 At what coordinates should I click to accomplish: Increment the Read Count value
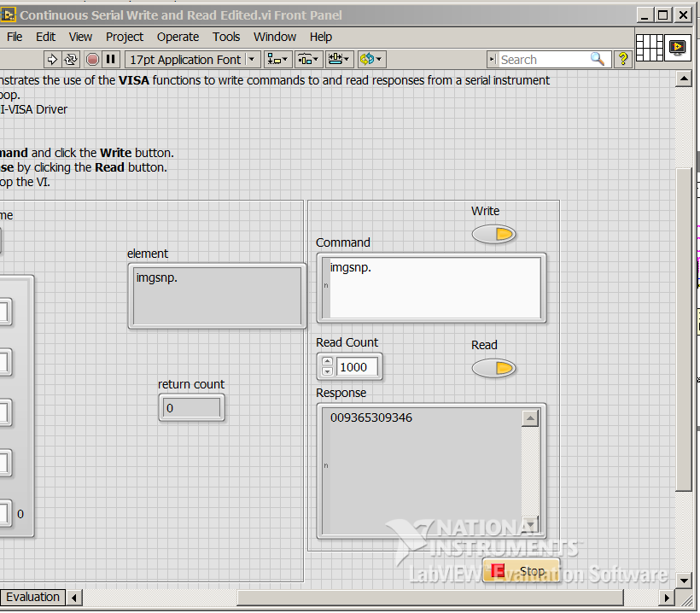tap(327, 362)
